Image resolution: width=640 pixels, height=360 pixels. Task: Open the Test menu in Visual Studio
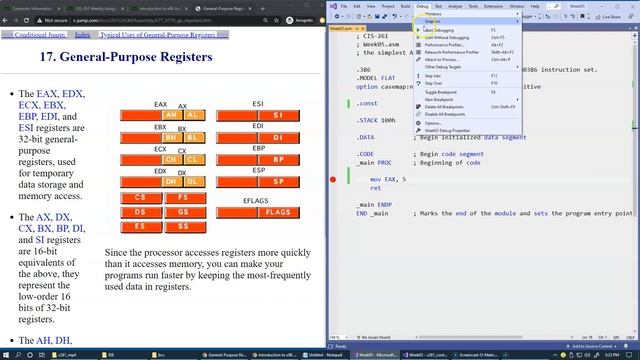pyautogui.click(x=438, y=6)
